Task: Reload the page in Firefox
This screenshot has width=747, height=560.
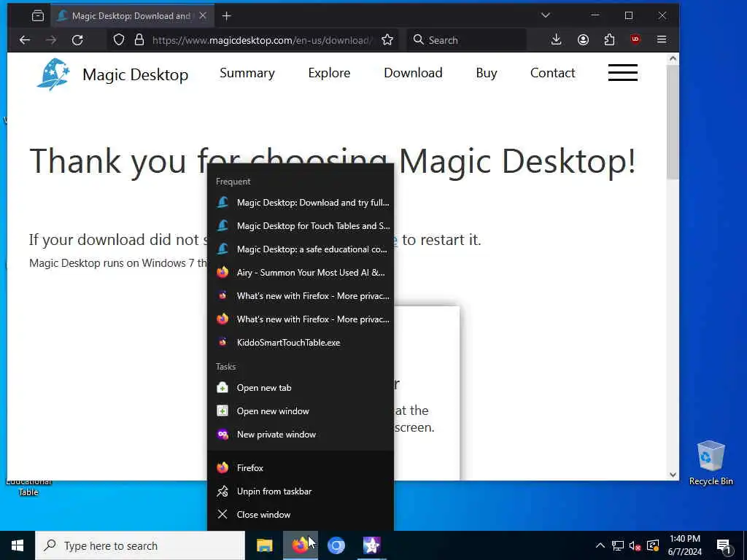Action: click(77, 40)
